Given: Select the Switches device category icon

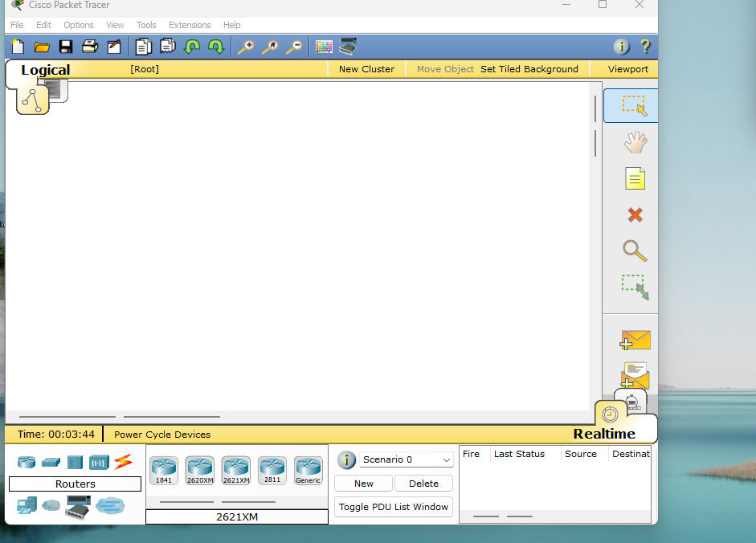Looking at the screenshot, I should (x=51, y=463).
